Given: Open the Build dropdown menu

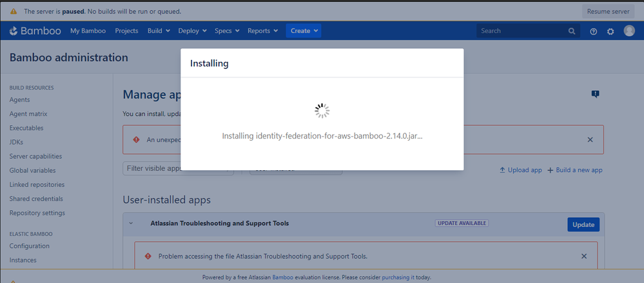Looking at the screenshot, I should [x=159, y=31].
